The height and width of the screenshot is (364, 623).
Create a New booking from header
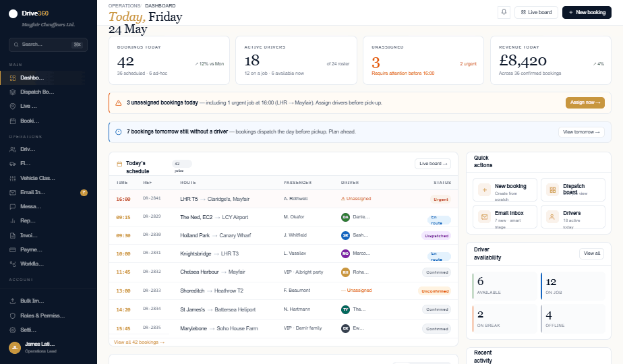[x=587, y=12]
